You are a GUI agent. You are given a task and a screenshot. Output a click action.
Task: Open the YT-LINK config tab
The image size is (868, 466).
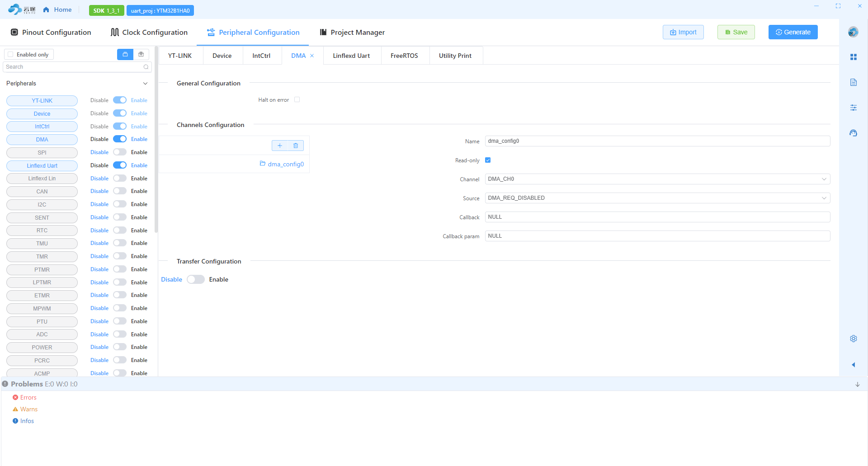180,56
